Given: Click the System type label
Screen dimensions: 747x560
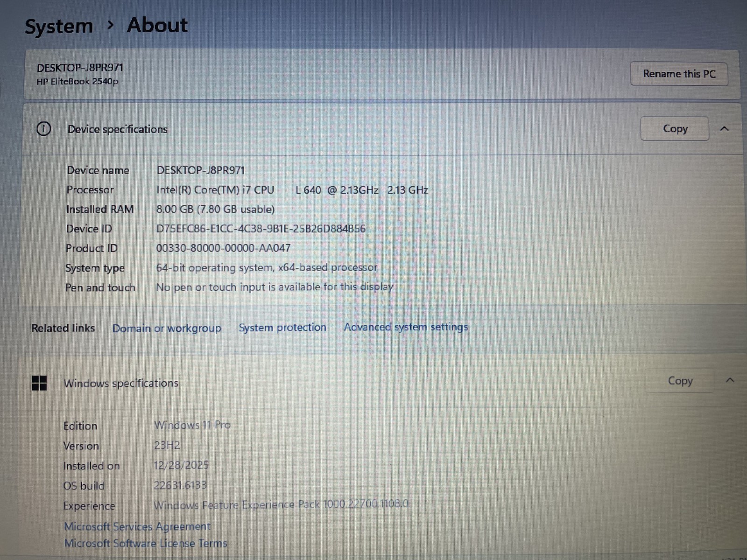Looking at the screenshot, I should pos(95,268).
